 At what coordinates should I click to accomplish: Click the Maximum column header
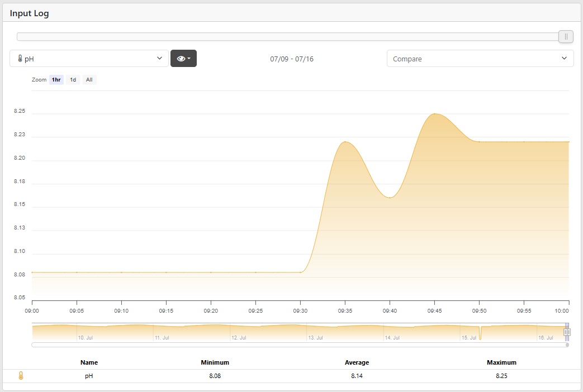coord(501,362)
